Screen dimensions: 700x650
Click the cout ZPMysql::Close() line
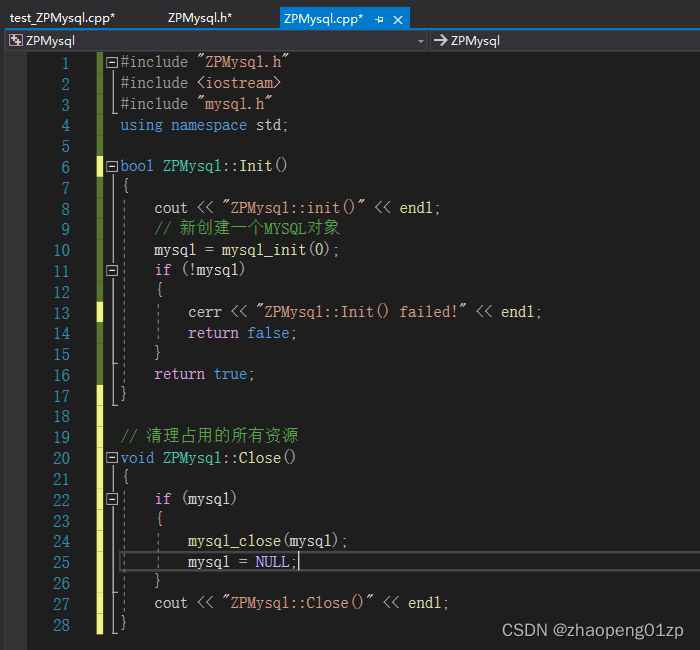301,603
